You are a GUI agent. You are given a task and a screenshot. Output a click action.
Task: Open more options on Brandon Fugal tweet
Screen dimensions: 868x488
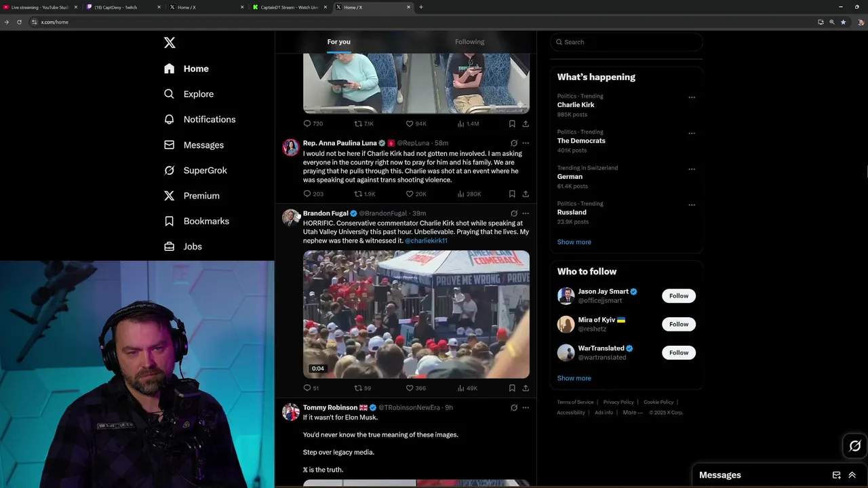click(x=526, y=213)
